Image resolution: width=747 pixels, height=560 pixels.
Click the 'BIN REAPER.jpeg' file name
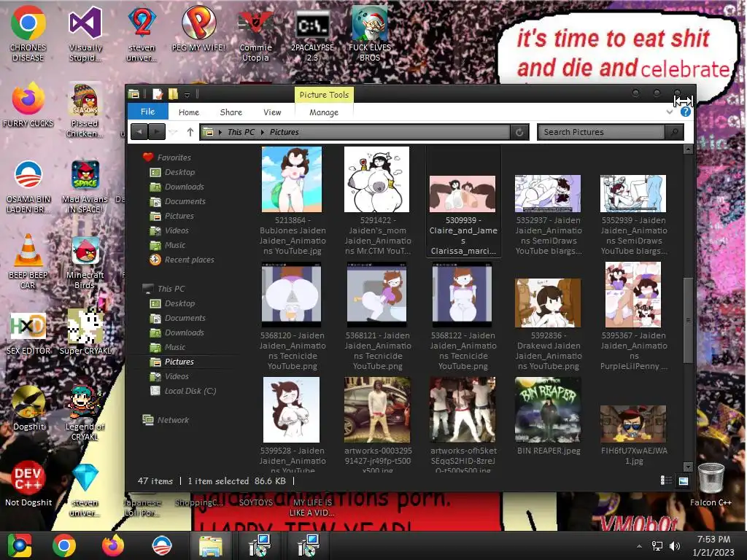pos(549,451)
